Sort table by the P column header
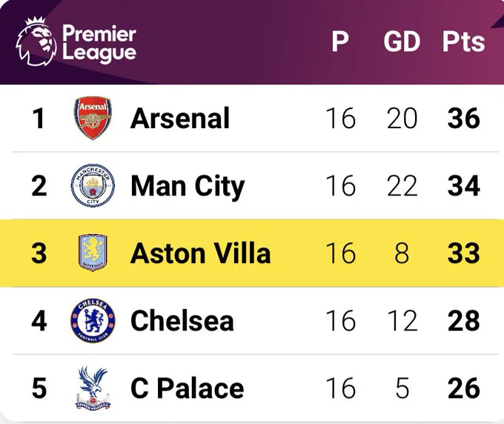Image resolution: width=504 pixels, height=424 pixels. [x=340, y=42]
